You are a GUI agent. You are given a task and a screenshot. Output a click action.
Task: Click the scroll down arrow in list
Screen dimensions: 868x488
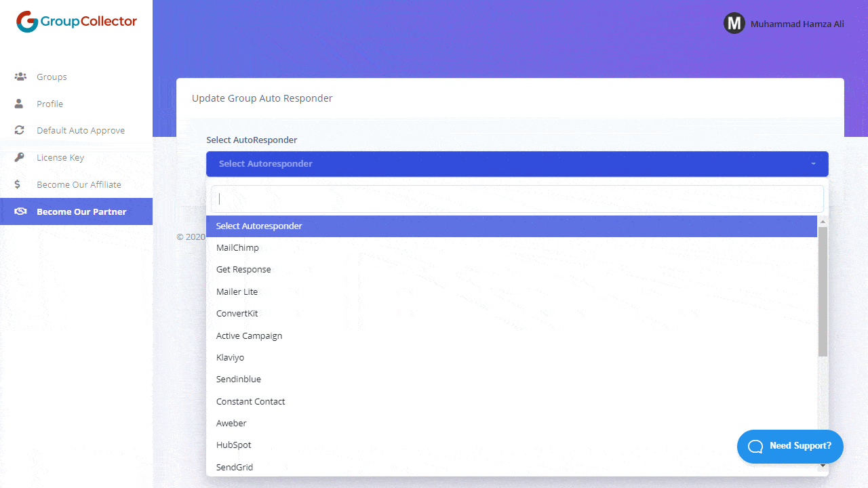pos(823,465)
